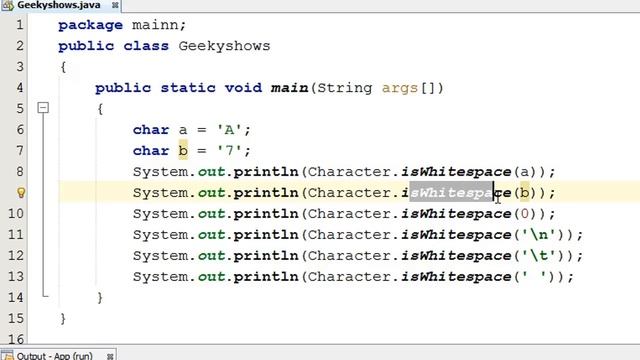This screenshot has height=360, width=640.
Task: Close the Output - App (run) panel
Action: coord(110,356)
